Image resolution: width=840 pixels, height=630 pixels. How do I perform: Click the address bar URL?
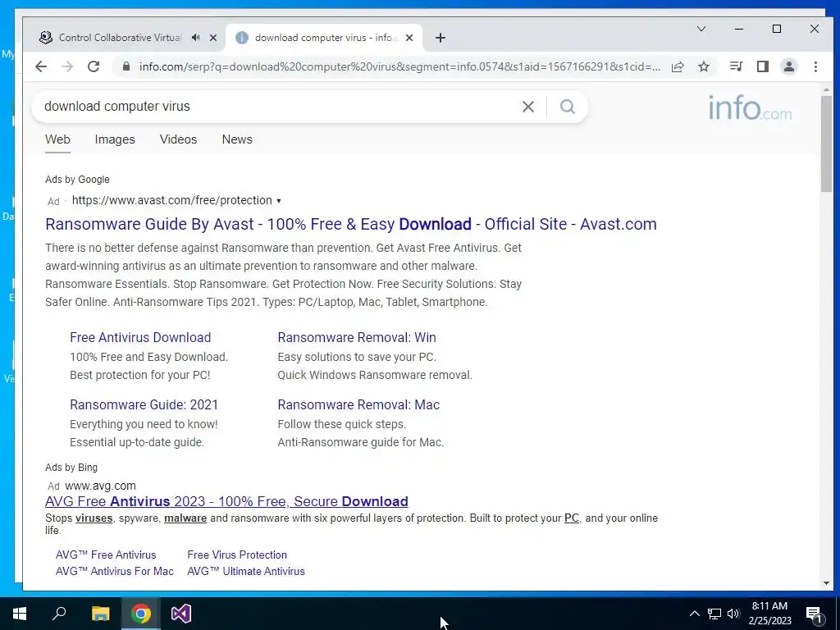[x=399, y=66]
